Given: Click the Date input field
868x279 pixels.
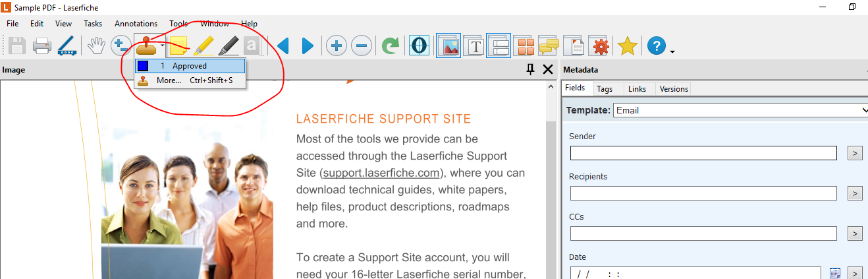Looking at the screenshot, I should pos(695,273).
